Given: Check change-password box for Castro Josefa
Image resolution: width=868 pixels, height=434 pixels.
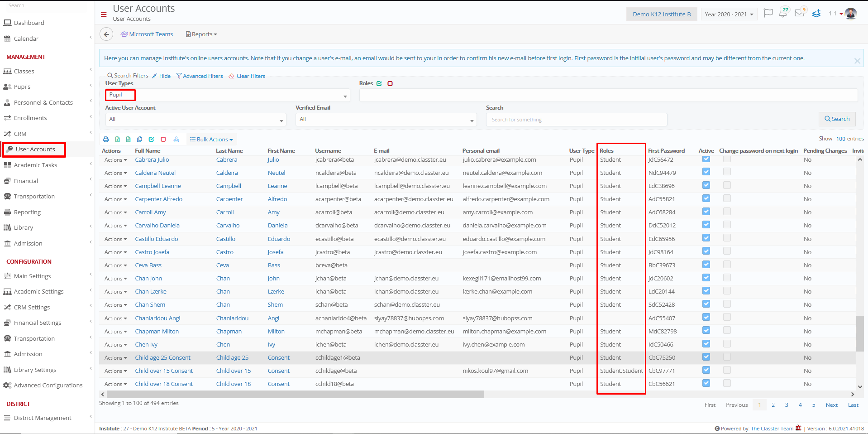Looking at the screenshot, I should (x=727, y=251).
